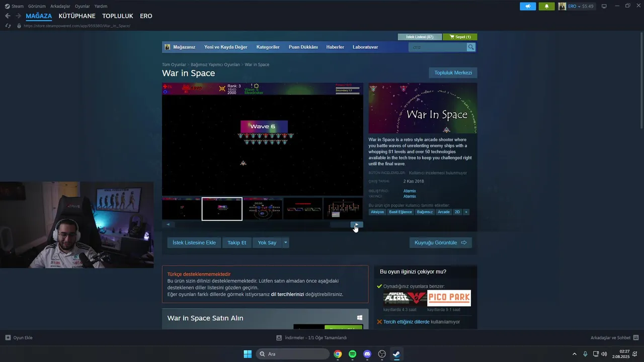Image resolution: width=644 pixels, height=362 pixels.
Task: Select the MAĞAZA tab
Action: point(39,16)
